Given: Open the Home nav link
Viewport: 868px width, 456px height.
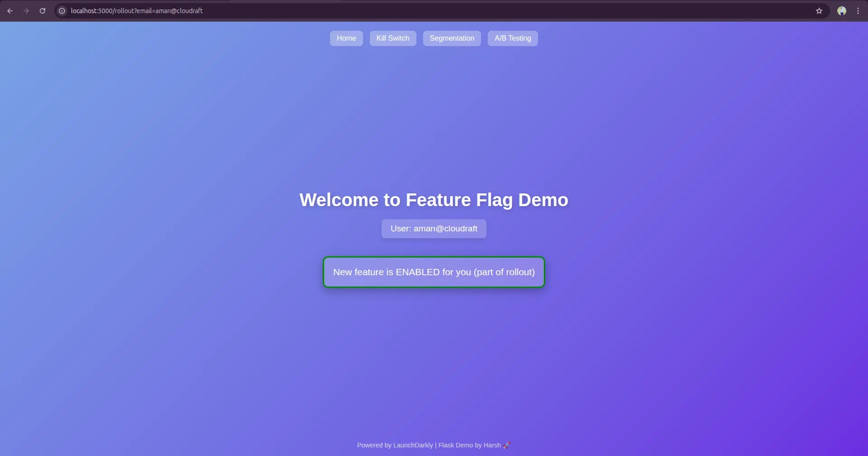Looking at the screenshot, I should [x=346, y=38].
